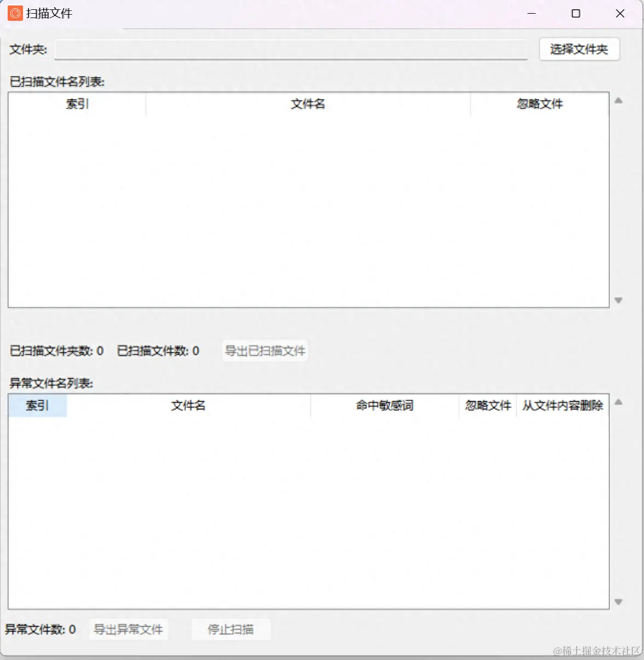Image resolution: width=644 pixels, height=660 pixels.
Task: Click 导出已扫描文件 button
Action: tap(265, 351)
